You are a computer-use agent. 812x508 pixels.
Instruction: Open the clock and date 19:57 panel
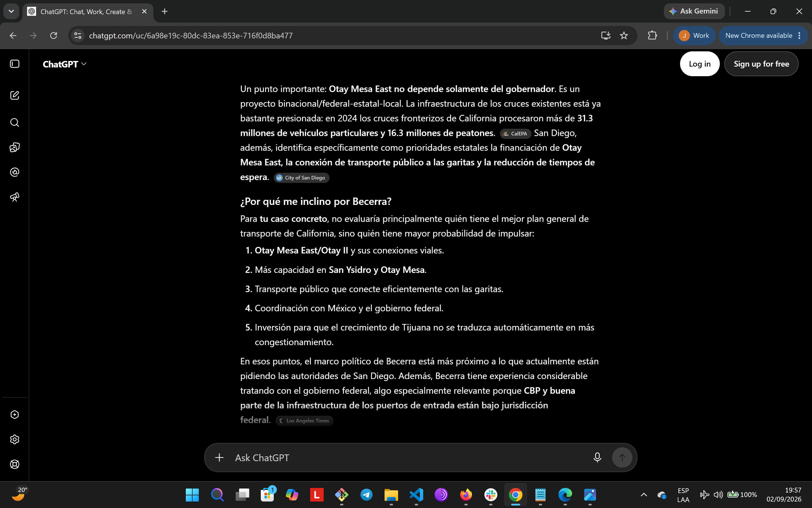pos(784,494)
